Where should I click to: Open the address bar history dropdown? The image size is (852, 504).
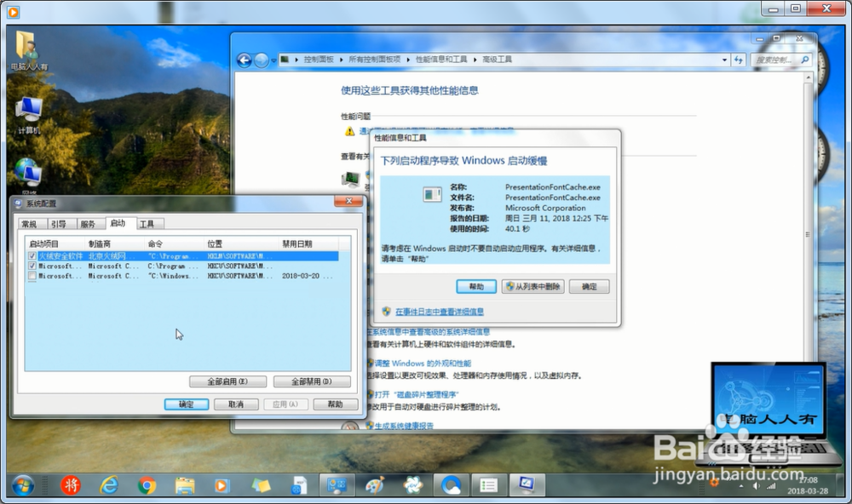point(724,60)
